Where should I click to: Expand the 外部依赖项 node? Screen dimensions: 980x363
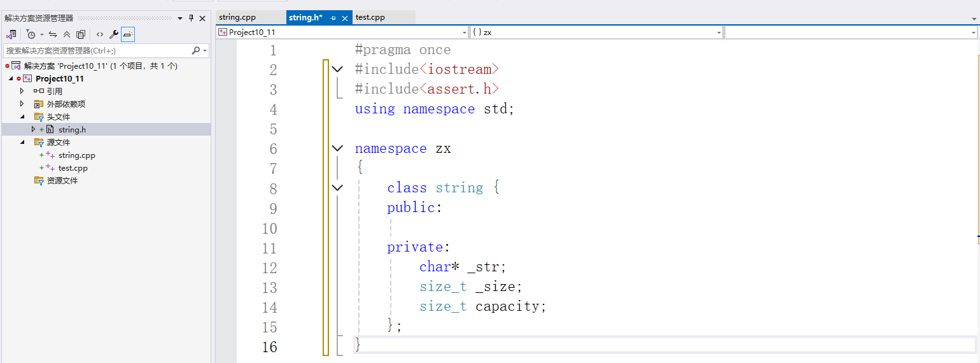(22, 104)
